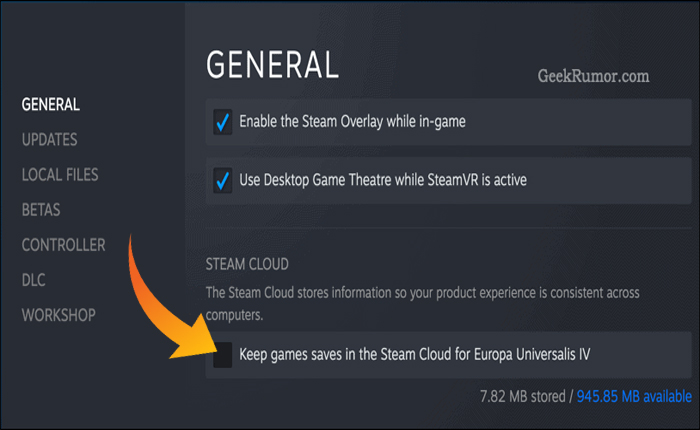Untick the Steam Overlay checkbox
Viewport: 700px width, 430px height.
click(223, 122)
